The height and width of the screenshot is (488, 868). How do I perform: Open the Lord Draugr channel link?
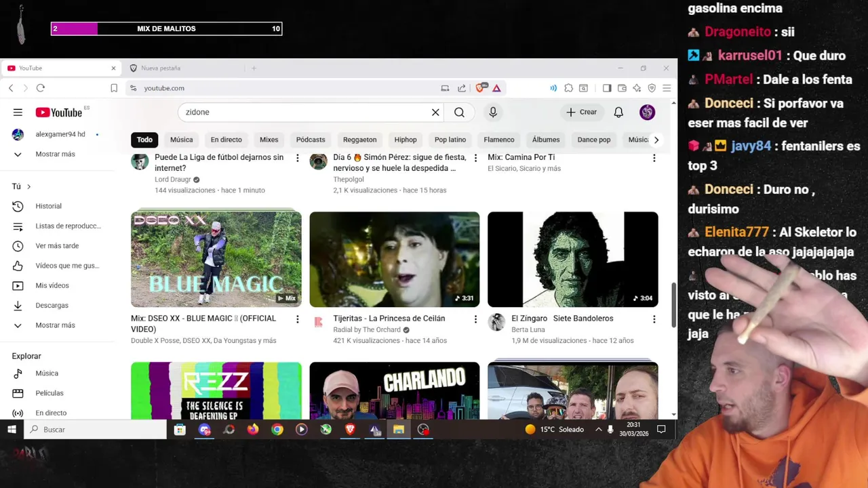pyautogui.click(x=173, y=180)
